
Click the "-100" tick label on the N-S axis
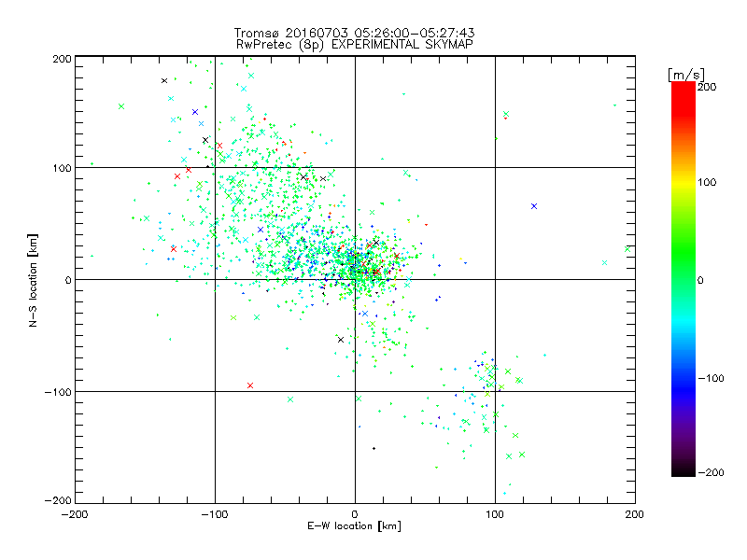click(58, 392)
